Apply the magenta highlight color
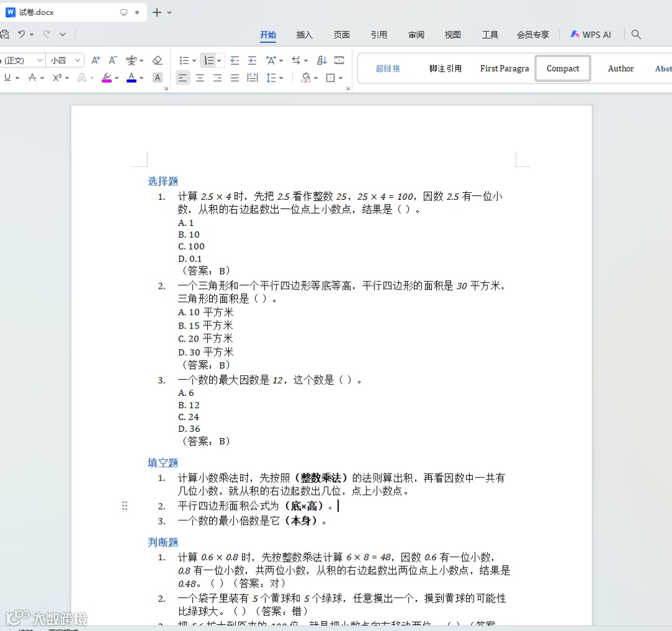Image resolution: width=672 pixels, height=631 pixels. 107,78
